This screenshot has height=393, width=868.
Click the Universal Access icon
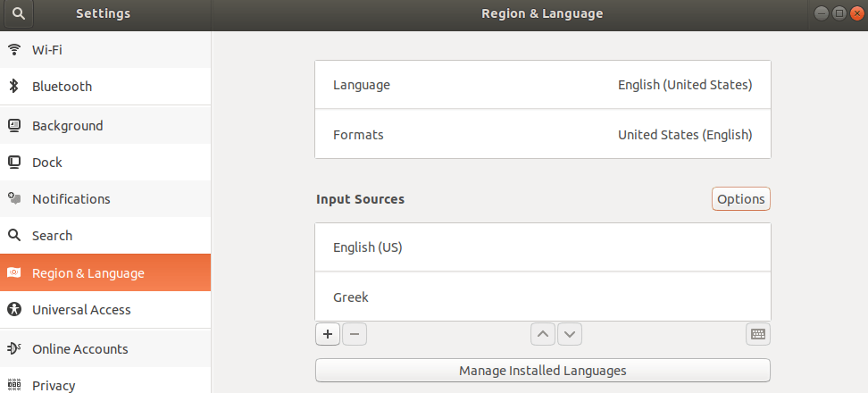click(x=14, y=310)
